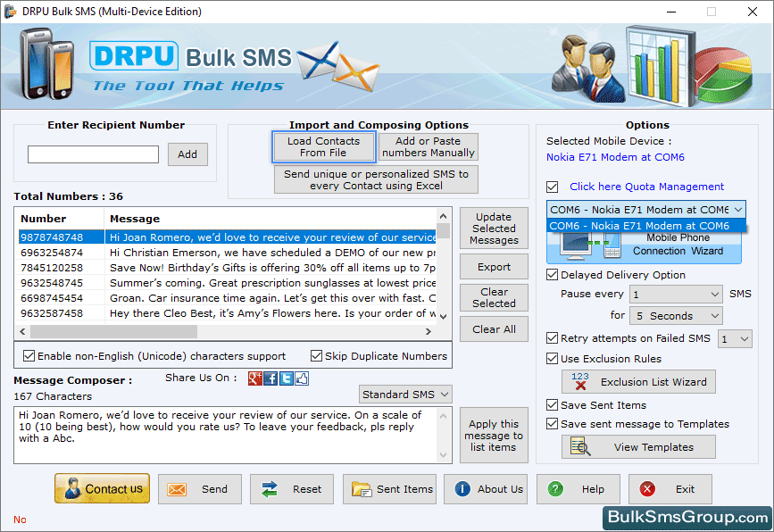Click Clear Selected button
Screen dimensions: 774x532
[x=494, y=297]
